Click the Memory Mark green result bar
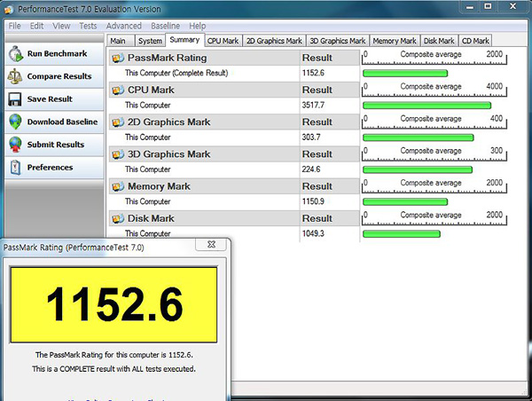The height and width of the screenshot is (401, 532). tap(405, 201)
